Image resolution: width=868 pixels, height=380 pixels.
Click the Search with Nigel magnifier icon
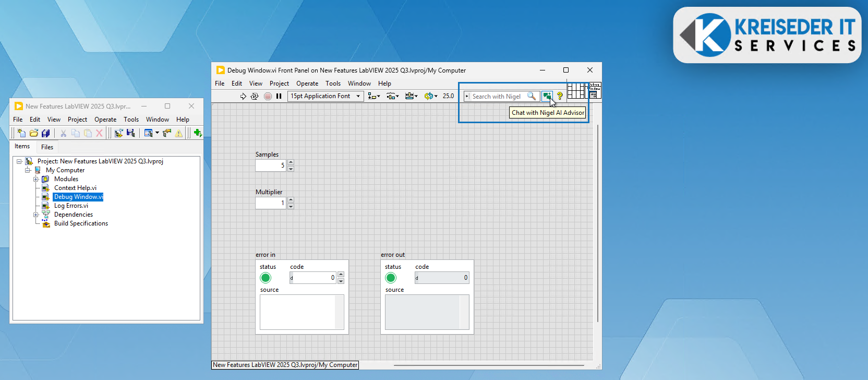coord(532,96)
